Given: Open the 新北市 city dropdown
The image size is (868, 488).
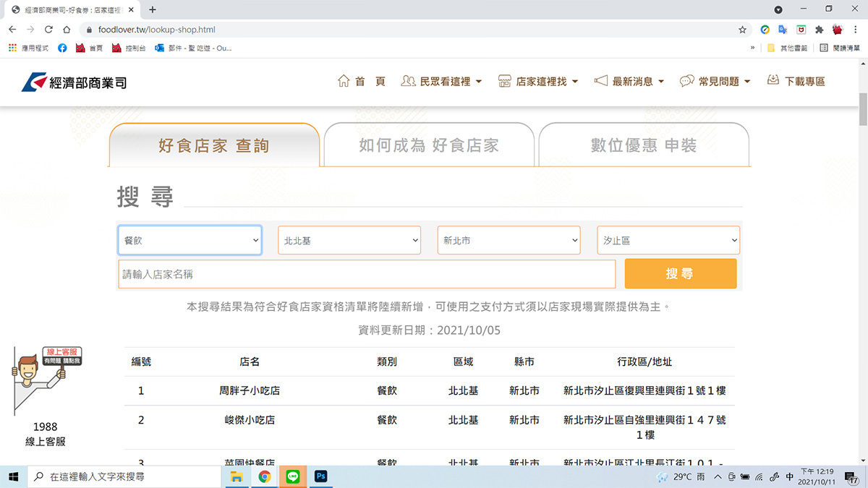Looking at the screenshot, I should click(509, 240).
